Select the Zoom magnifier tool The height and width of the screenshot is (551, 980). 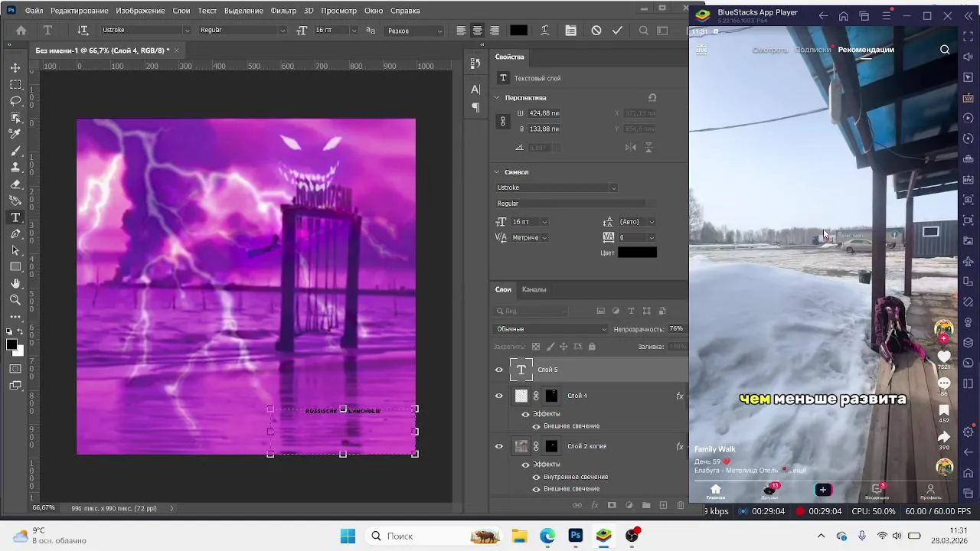(x=15, y=300)
